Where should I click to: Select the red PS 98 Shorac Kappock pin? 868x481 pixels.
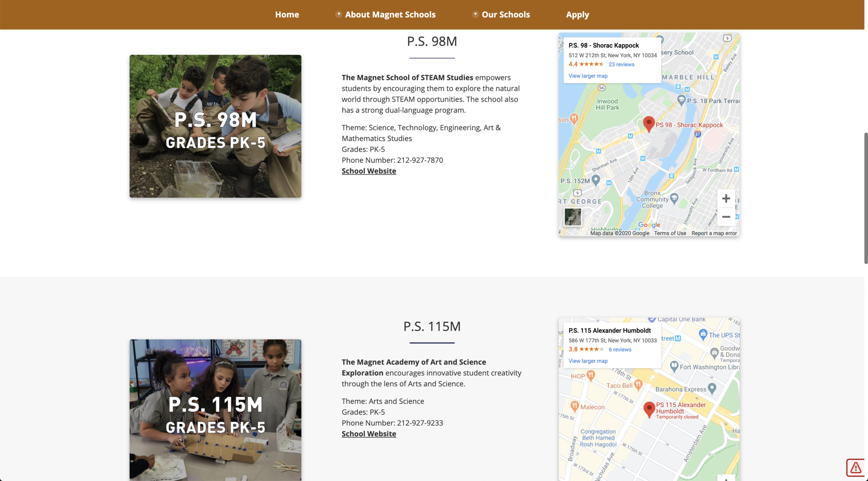click(649, 124)
